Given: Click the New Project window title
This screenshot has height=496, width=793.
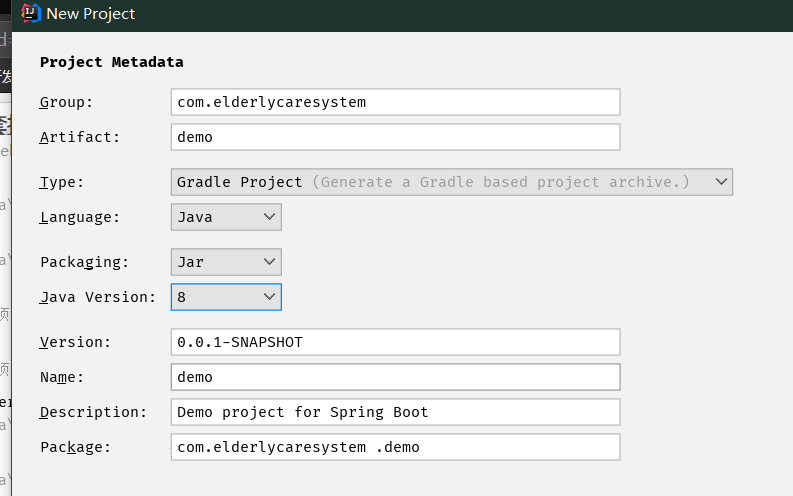Looking at the screenshot, I should click(91, 14).
